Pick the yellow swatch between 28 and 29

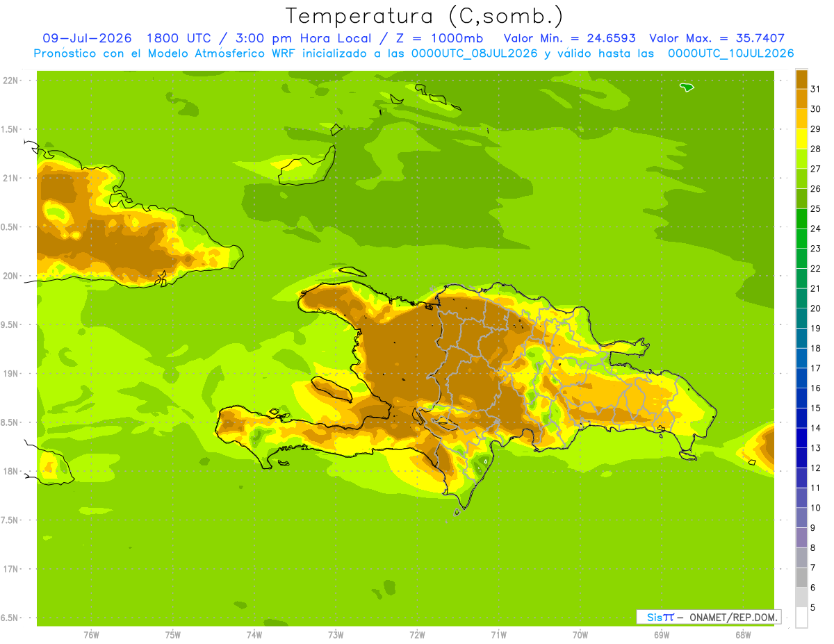pyautogui.click(x=801, y=139)
